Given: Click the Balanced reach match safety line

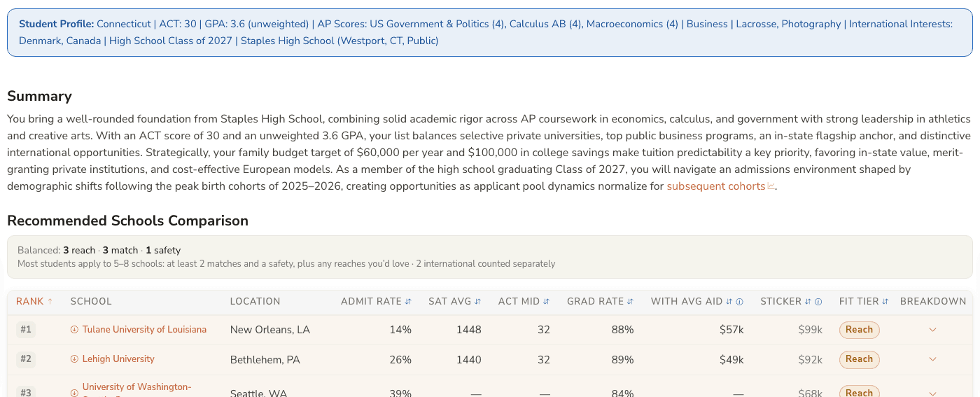Looking at the screenshot, I should coord(99,250).
